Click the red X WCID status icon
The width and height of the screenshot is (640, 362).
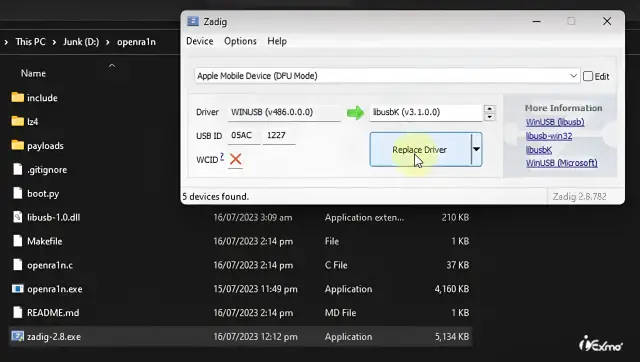coord(236,159)
